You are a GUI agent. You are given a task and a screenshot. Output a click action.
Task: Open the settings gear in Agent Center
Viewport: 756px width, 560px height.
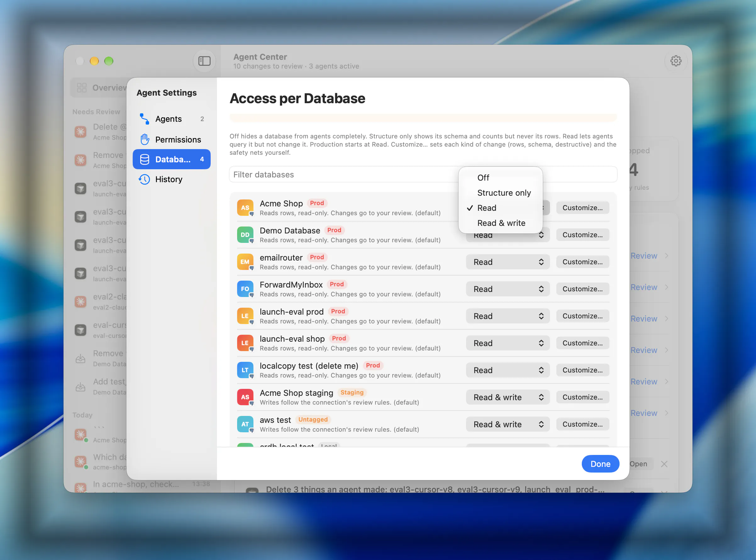tap(676, 61)
